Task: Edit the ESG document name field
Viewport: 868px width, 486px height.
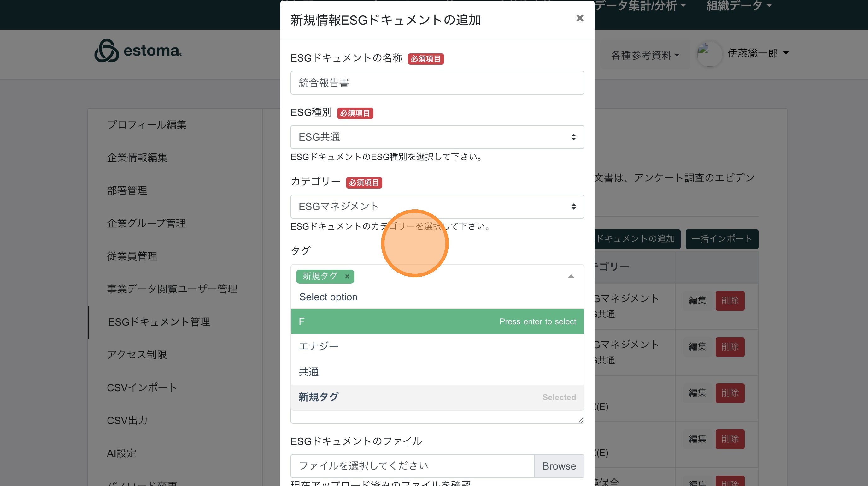Action: pos(437,83)
